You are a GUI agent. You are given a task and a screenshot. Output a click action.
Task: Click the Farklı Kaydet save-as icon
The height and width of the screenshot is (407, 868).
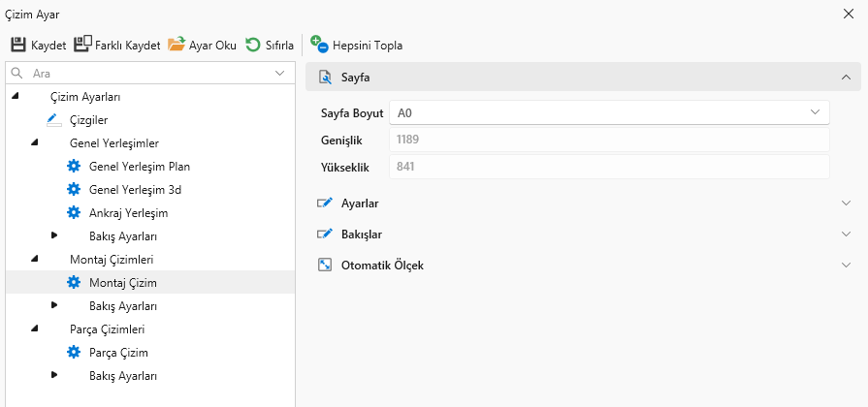(82, 45)
